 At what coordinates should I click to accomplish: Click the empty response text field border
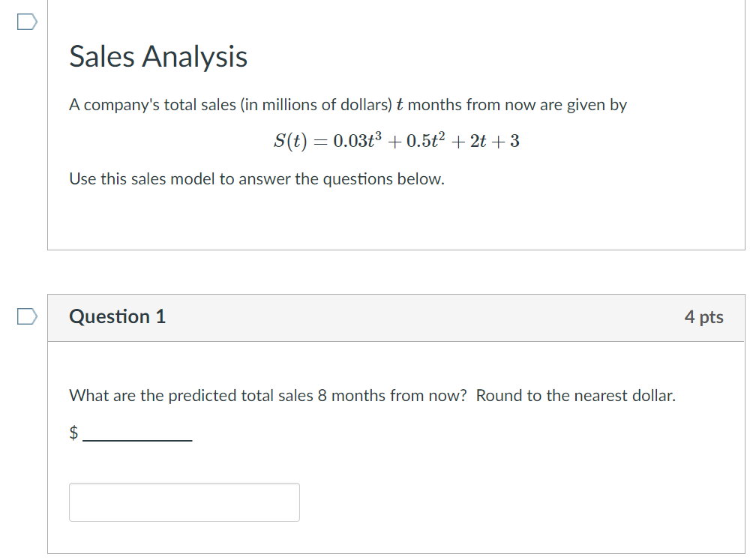184,485
